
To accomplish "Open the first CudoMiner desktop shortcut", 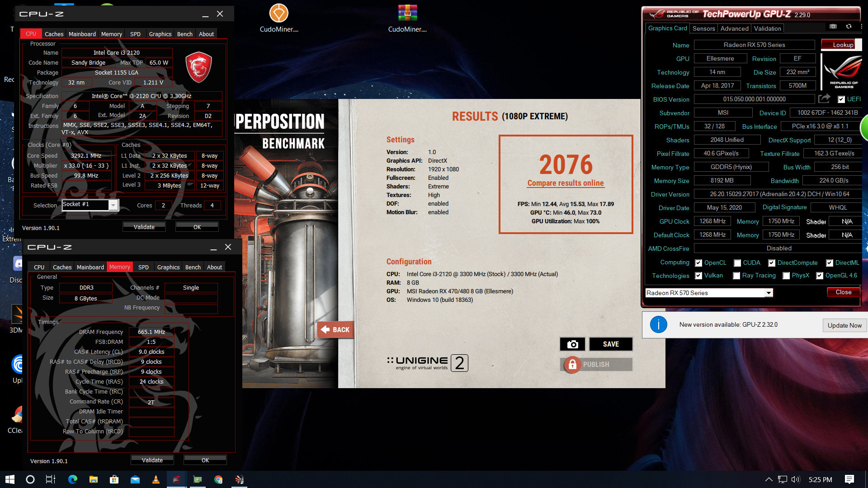I will click(279, 19).
